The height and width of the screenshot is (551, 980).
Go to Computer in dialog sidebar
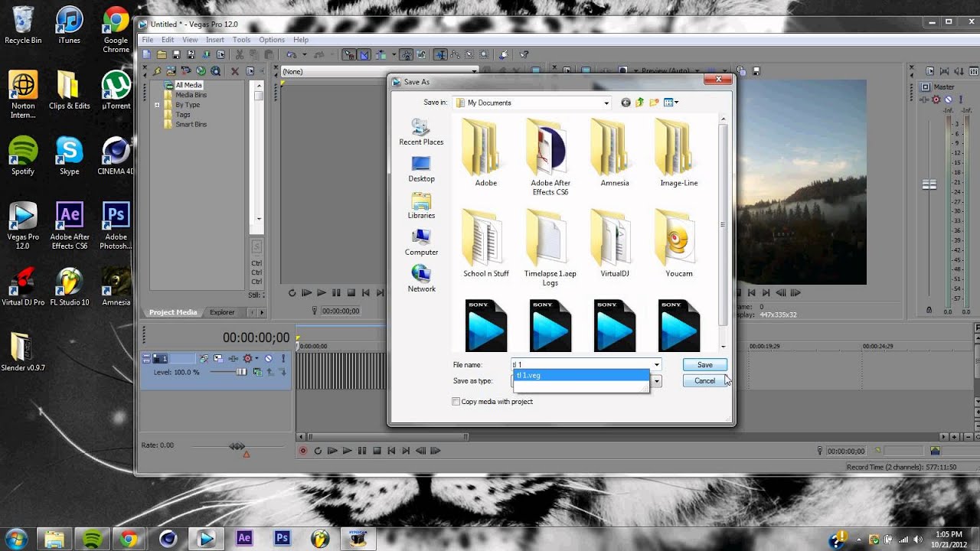click(x=421, y=243)
